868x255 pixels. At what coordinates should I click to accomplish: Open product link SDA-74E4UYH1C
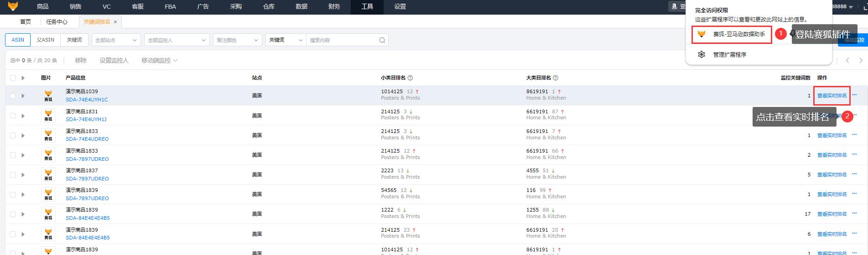point(87,100)
